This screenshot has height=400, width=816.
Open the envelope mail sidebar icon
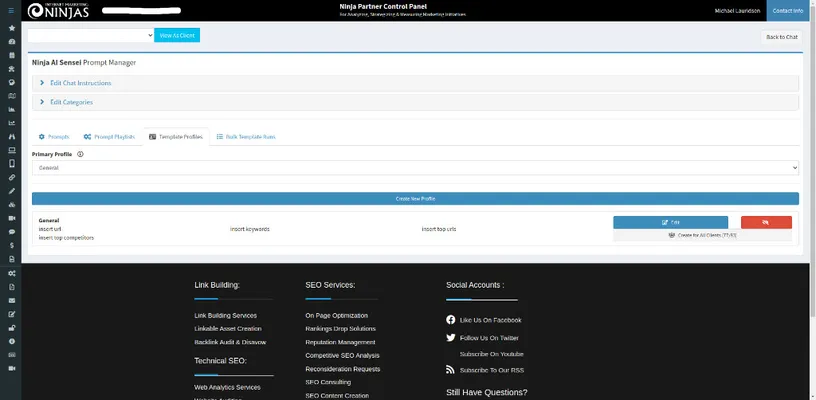click(x=11, y=300)
